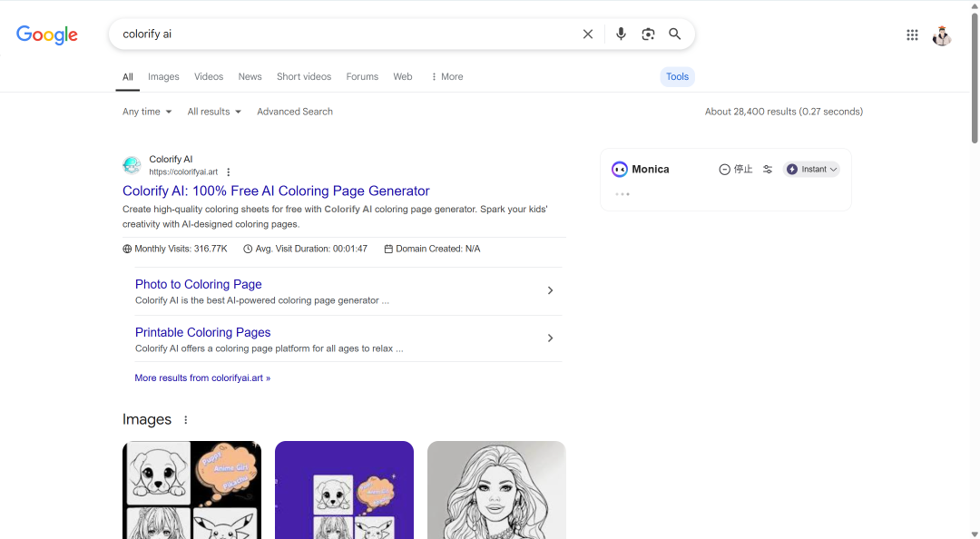Open woman portrait line art thumbnail

[x=497, y=490]
